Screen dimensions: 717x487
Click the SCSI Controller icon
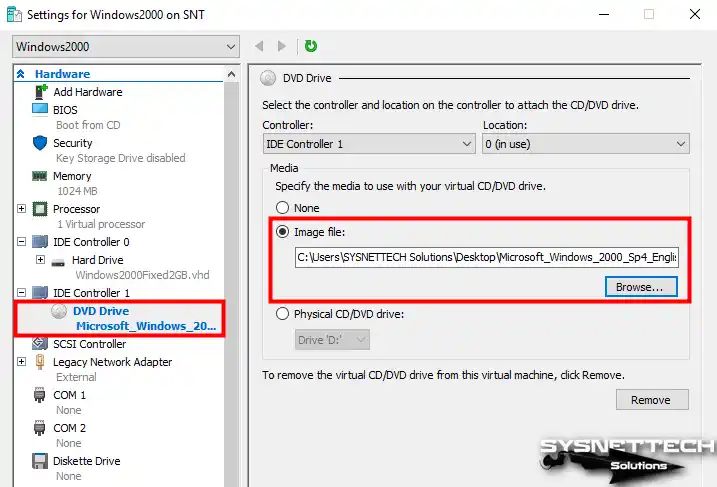tap(40, 343)
